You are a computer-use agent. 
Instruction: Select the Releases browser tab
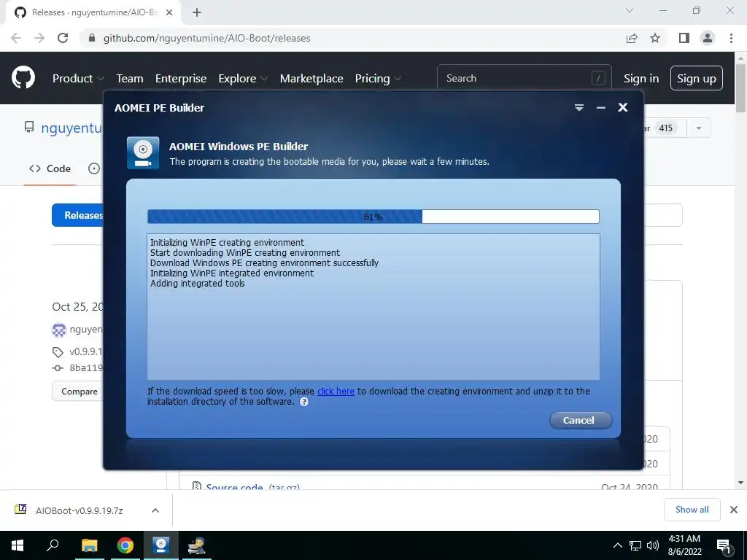pyautogui.click(x=94, y=12)
